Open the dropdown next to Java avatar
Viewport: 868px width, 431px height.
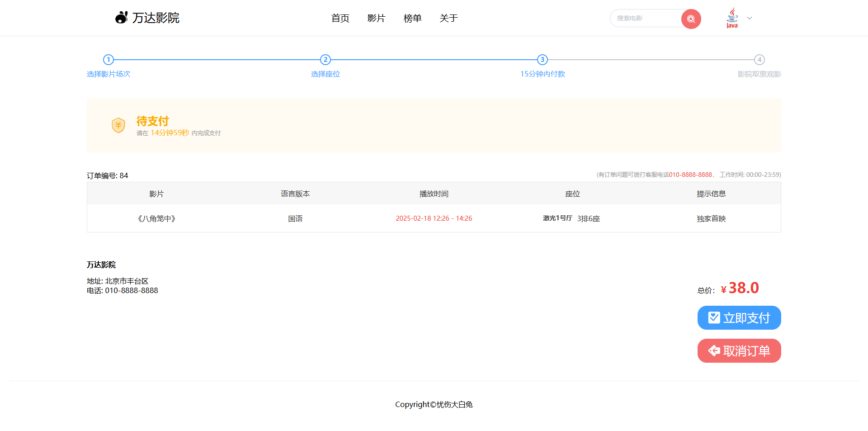pos(749,18)
